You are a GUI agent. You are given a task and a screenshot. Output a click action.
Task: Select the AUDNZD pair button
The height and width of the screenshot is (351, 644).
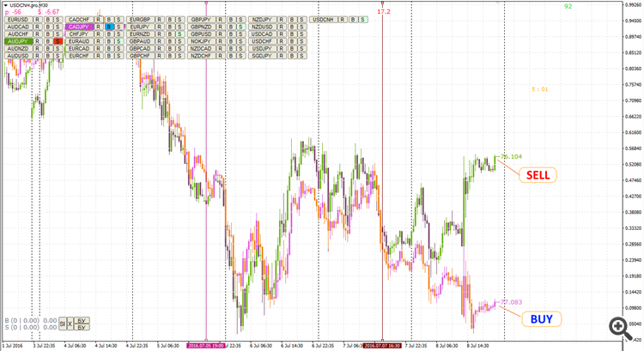(x=18, y=48)
